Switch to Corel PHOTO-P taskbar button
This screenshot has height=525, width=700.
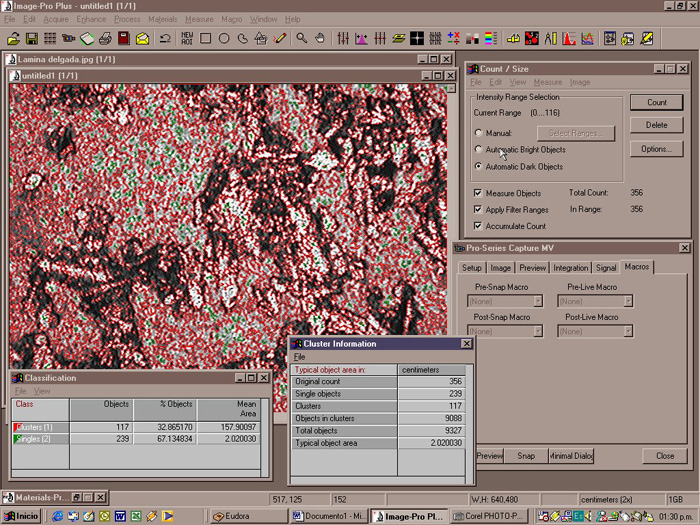tap(489, 516)
